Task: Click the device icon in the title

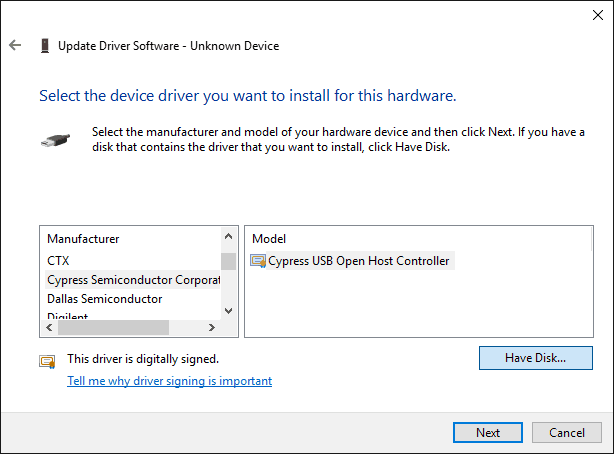Action: [45, 46]
